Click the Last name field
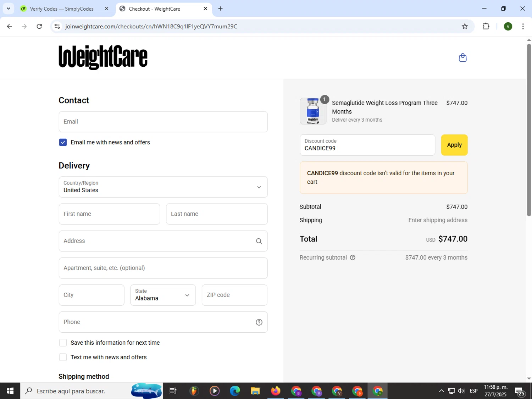The width and height of the screenshot is (532, 399). tap(217, 214)
